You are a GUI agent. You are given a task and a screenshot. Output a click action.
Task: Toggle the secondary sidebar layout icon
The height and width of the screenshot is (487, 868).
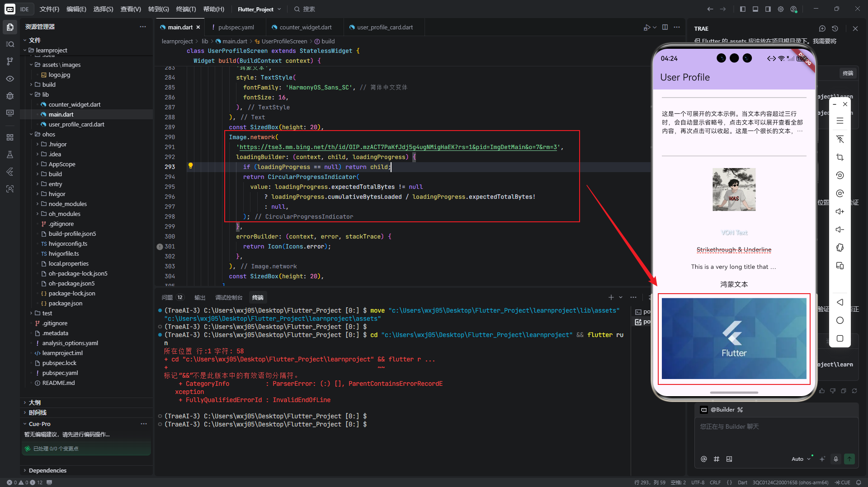[768, 9]
